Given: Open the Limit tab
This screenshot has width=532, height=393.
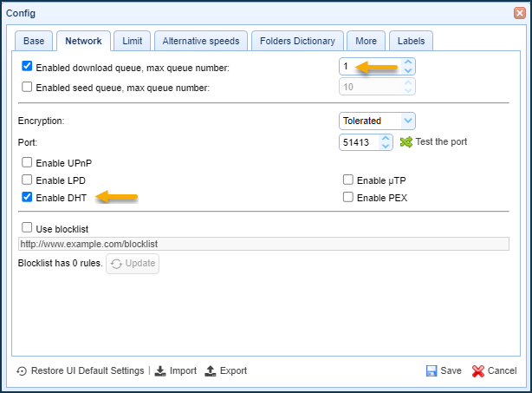Looking at the screenshot, I should coord(133,41).
